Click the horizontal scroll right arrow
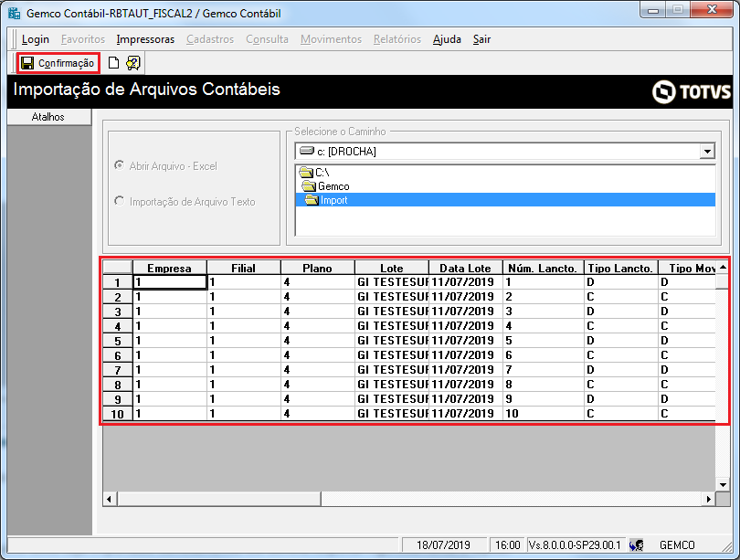Viewport: 740px width, 560px height. (x=708, y=499)
